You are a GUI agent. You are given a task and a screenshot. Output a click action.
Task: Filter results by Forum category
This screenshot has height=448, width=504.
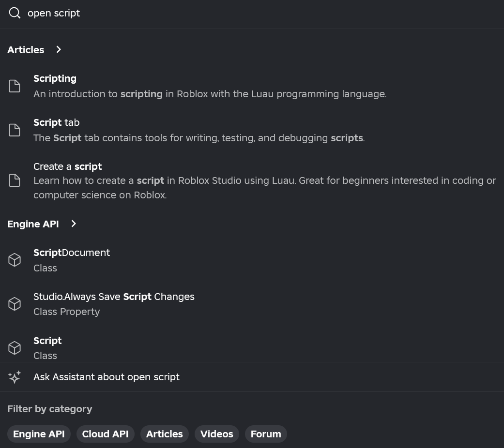[265, 434]
